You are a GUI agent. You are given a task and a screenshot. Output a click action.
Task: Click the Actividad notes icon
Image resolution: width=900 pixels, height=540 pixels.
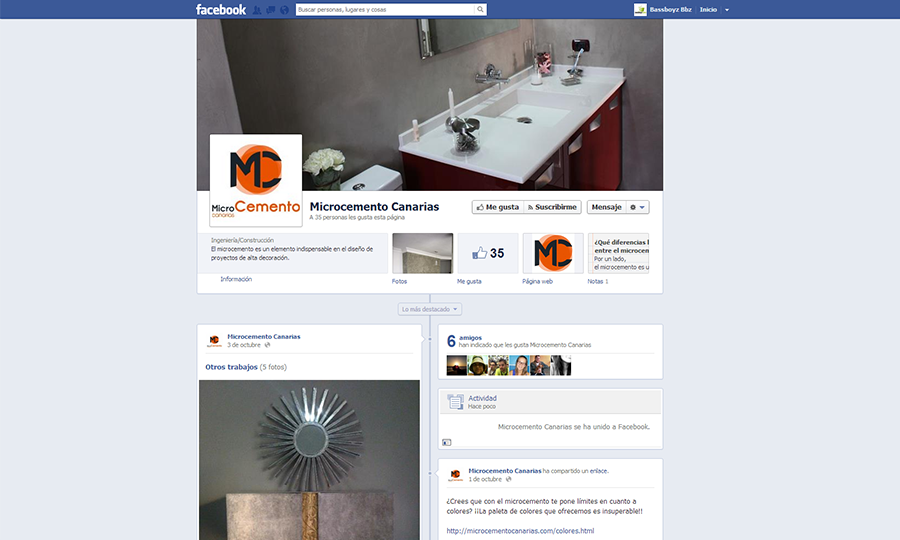coord(455,402)
